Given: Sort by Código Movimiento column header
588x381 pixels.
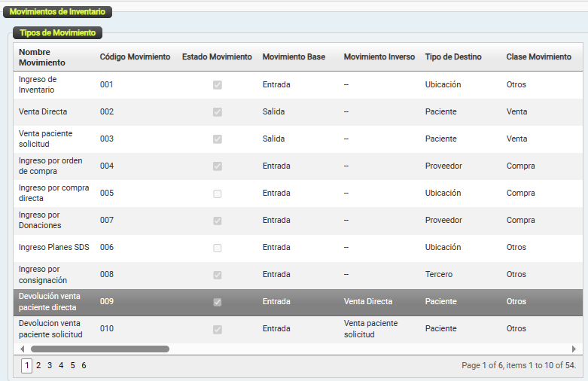Looking at the screenshot, I should tap(135, 57).
